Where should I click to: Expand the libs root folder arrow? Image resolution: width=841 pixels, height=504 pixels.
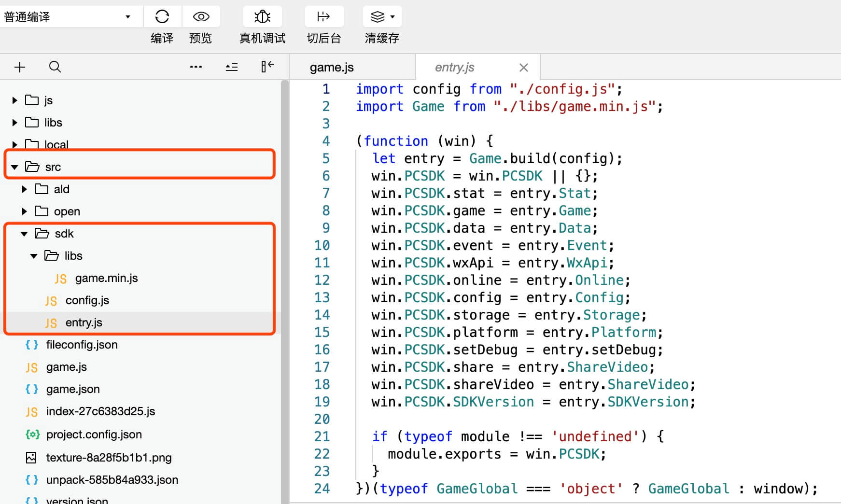click(x=14, y=123)
